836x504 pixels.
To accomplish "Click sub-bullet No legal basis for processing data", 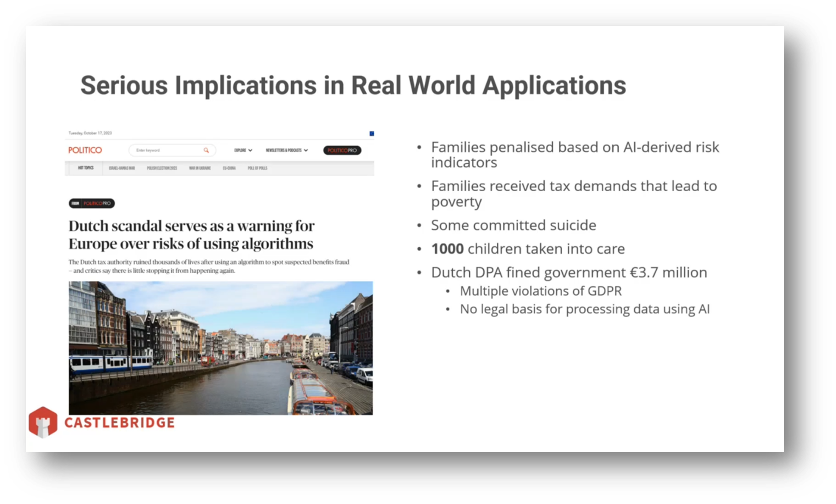I will pyautogui.click(x=585, y=309).
